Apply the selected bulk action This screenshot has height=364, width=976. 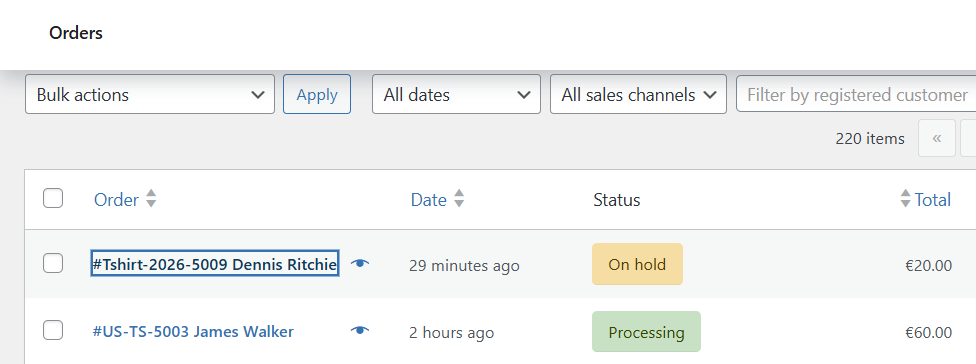coord(317,95)
